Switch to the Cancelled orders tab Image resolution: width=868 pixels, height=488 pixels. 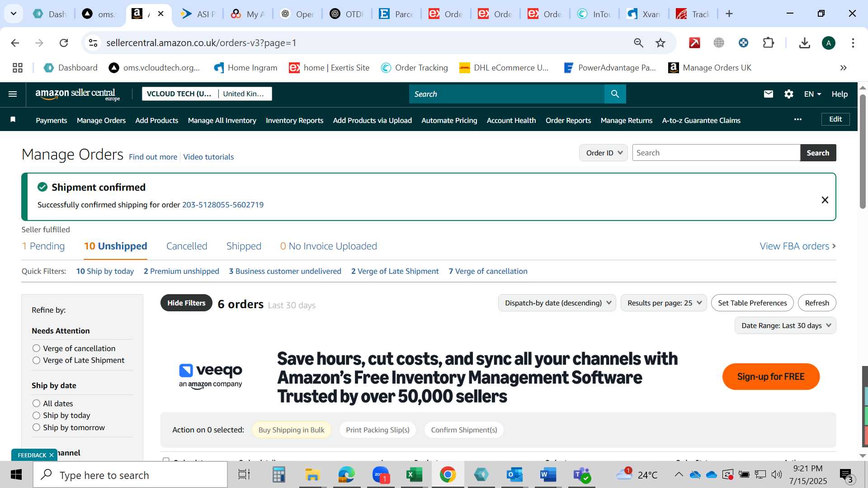point(187,246)
